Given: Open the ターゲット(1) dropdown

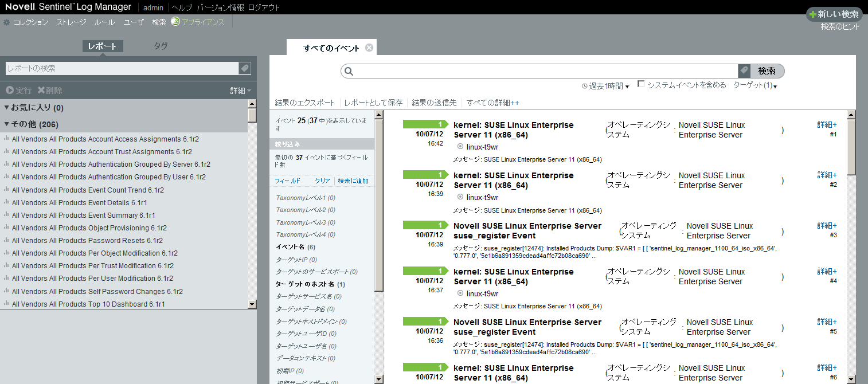Looking at the screenshot, I should tap(755, 85).
